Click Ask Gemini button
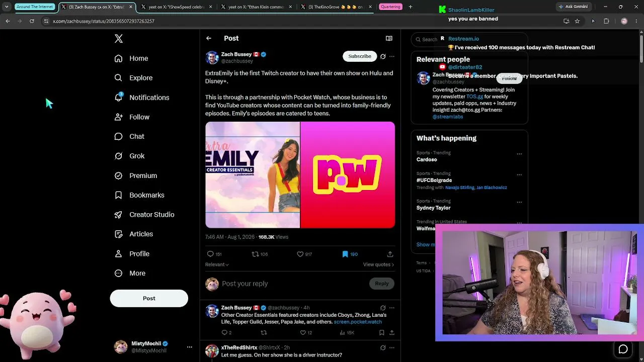644x362 pixels. 573,7
